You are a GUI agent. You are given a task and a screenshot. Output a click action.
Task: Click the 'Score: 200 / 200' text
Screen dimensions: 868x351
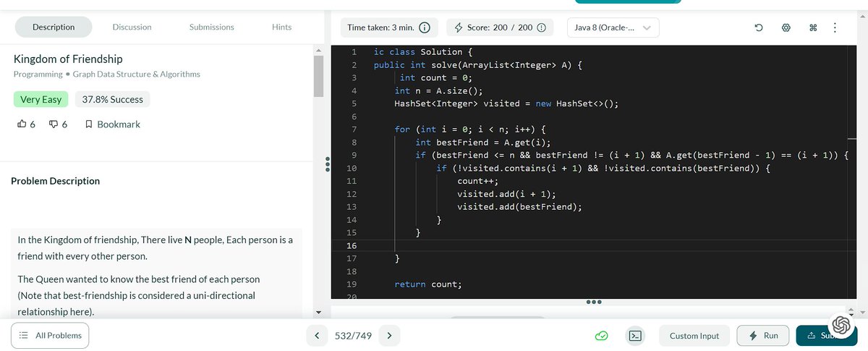click(x=500, y=28)
